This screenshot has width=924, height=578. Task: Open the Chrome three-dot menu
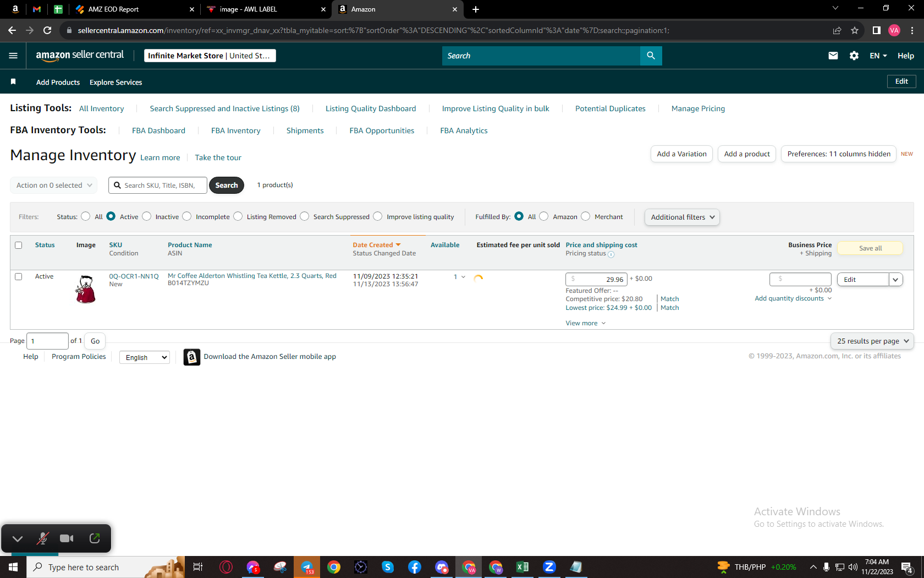(912, 30)
